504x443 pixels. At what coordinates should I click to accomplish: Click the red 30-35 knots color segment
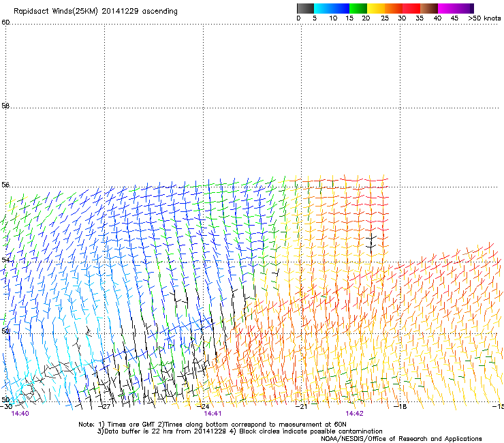[411, 8]
